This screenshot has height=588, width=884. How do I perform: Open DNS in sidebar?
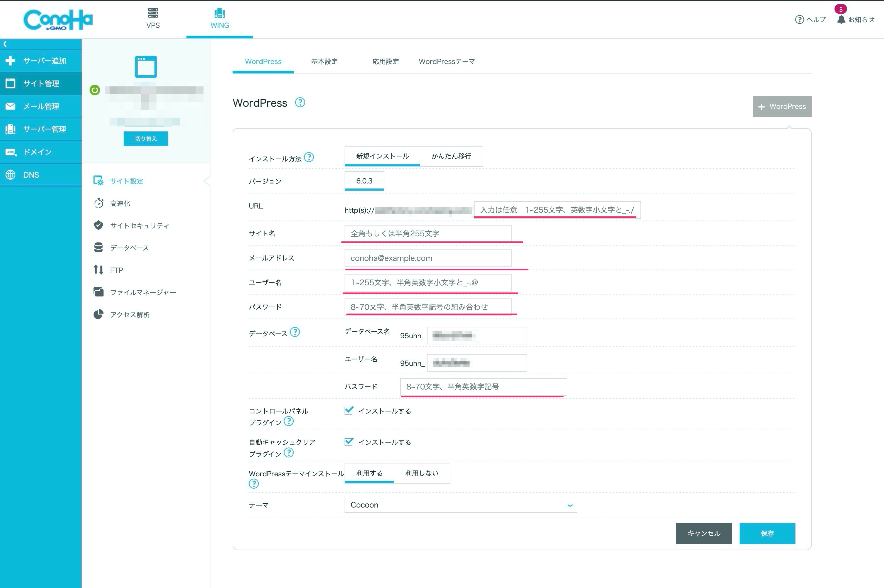(41, 175)
